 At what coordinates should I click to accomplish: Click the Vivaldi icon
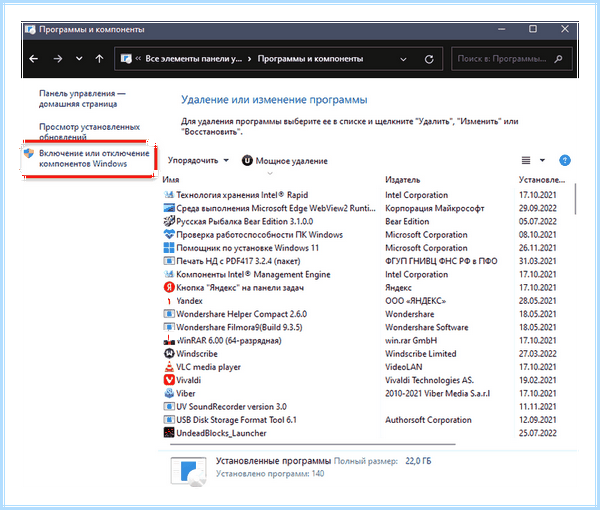tap(169, 380)
